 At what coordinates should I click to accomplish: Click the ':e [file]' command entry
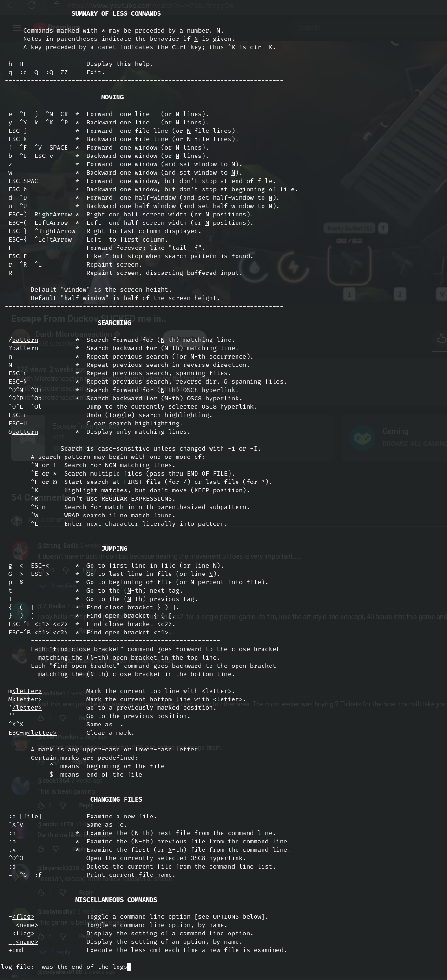click(x=25, y=816)
